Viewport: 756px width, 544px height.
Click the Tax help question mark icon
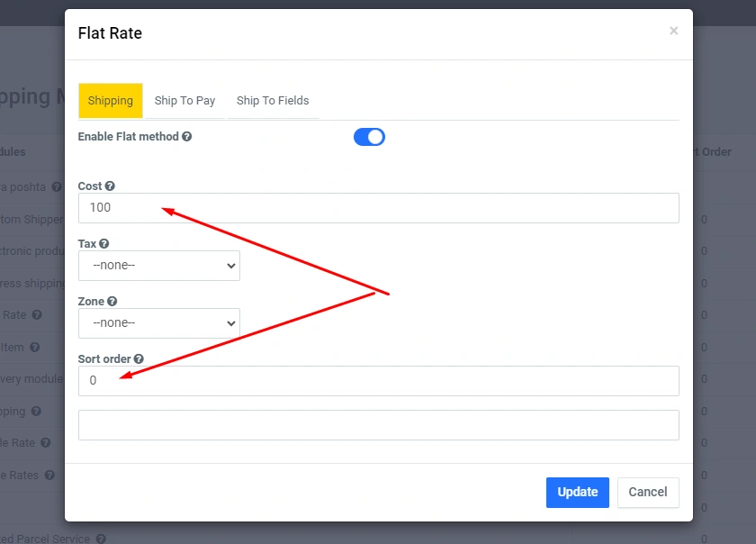104,243
